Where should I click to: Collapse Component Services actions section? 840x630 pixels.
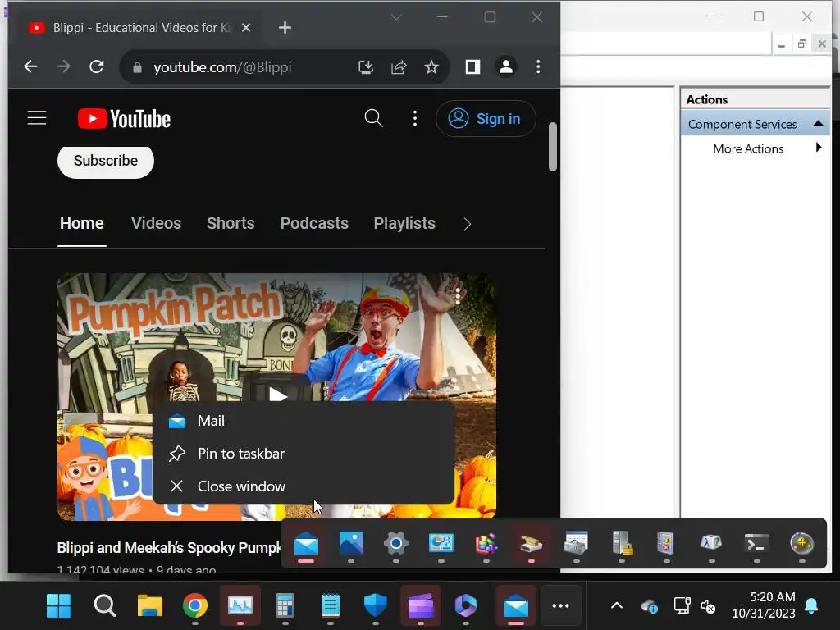tap(818, 124)
